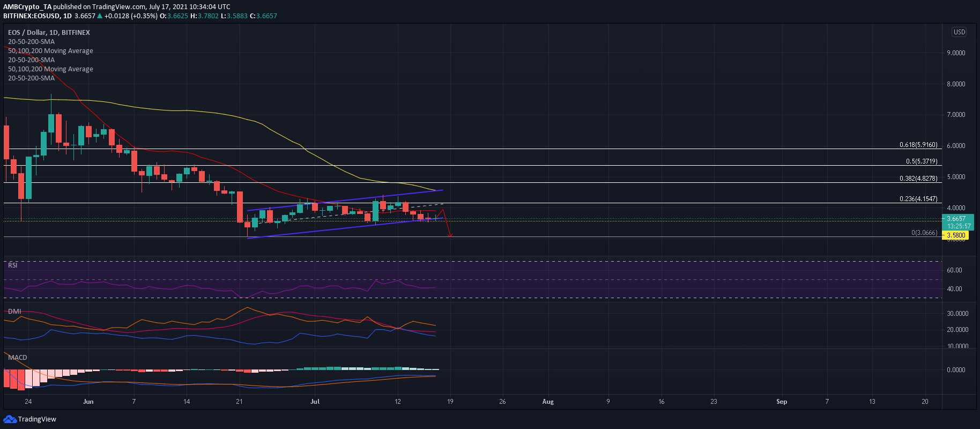Image resolution: width=980 pixels, height=429 pixels.
Task: Click the AMBCrypto_TA publisher name
Action: 27,7
